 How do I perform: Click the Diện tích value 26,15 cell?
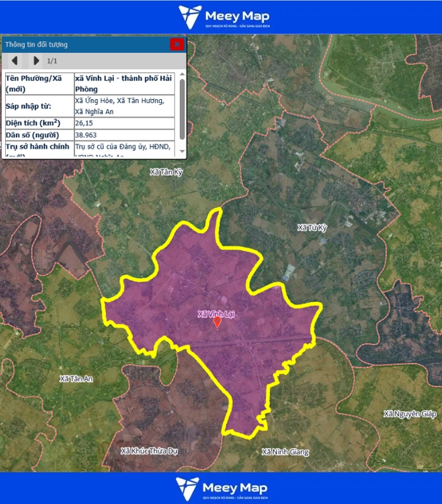(123, 122)
